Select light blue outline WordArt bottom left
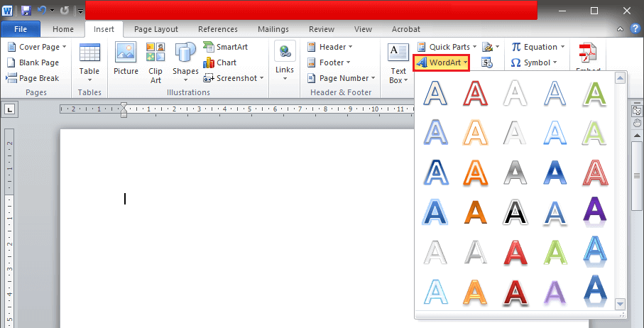 [x=435, y=290]
